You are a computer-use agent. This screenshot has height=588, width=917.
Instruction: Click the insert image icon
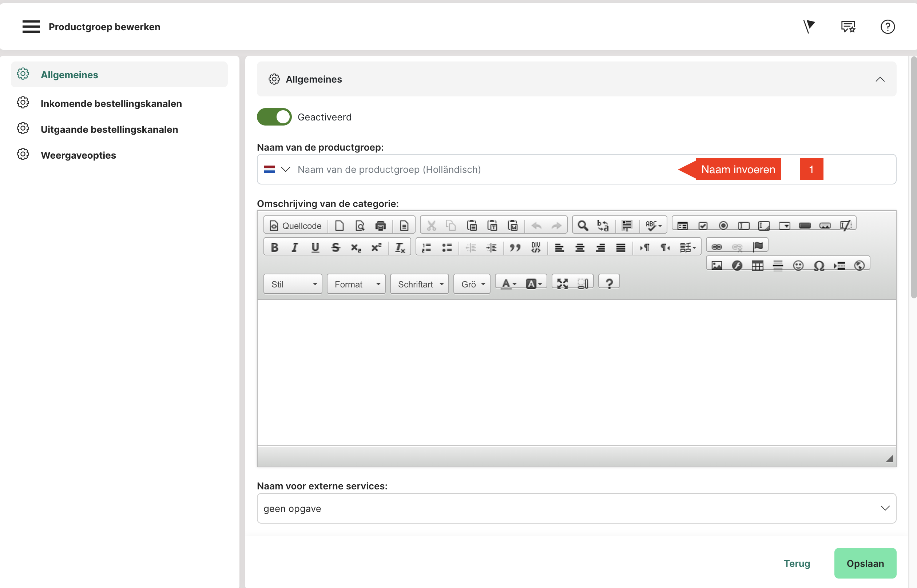pyautogui.click(x=716, y=265)
